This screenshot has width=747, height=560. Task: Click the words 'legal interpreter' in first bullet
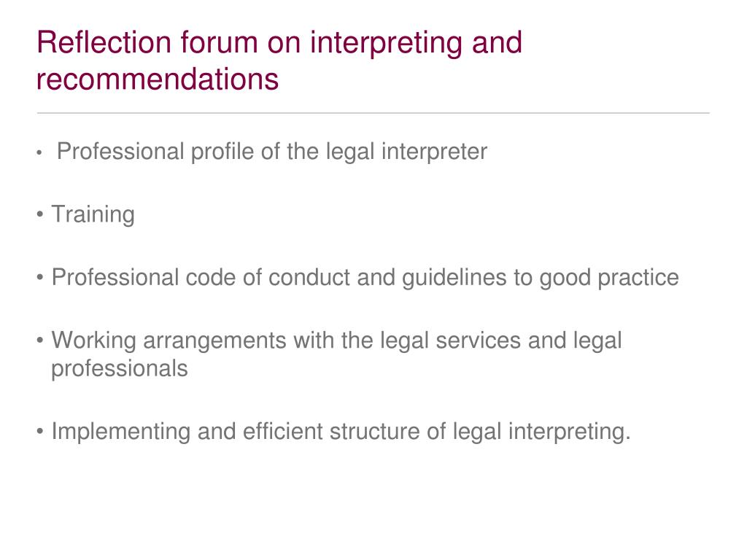pyautogui.click(x=406, y=152)
